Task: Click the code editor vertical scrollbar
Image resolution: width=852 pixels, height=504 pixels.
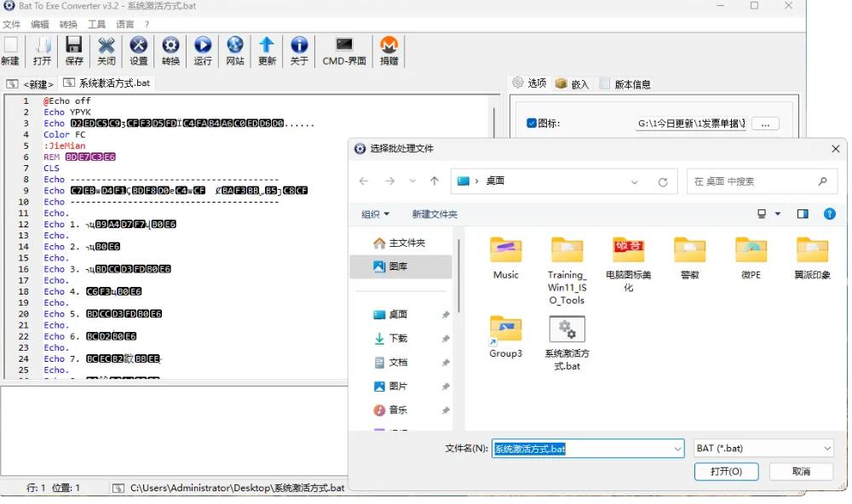Action: coord(494,213)
